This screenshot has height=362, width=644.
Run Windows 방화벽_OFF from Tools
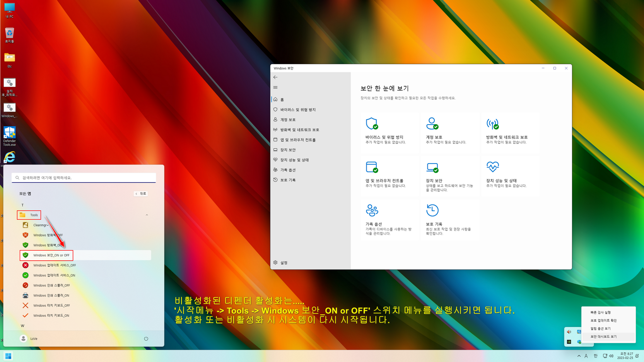(x=85, y=235)
